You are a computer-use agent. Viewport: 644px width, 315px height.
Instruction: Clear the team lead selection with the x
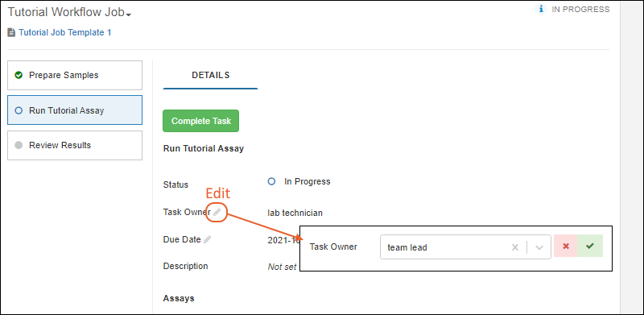[x=515, y=247]
